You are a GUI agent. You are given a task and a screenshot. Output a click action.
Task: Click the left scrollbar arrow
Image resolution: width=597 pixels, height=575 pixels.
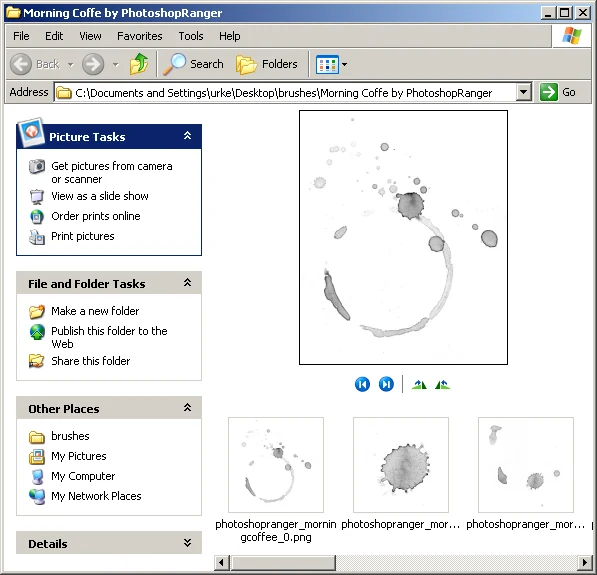[221, 562]
